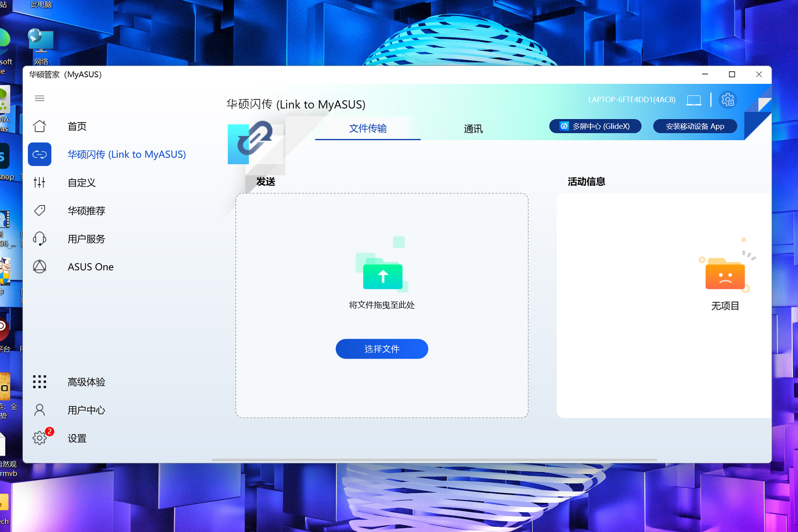Image resolution: width=798 pixels, height=532 pixels.
Task: Click the 多屏中心 (GlideX) button
Action: (595, 126)
